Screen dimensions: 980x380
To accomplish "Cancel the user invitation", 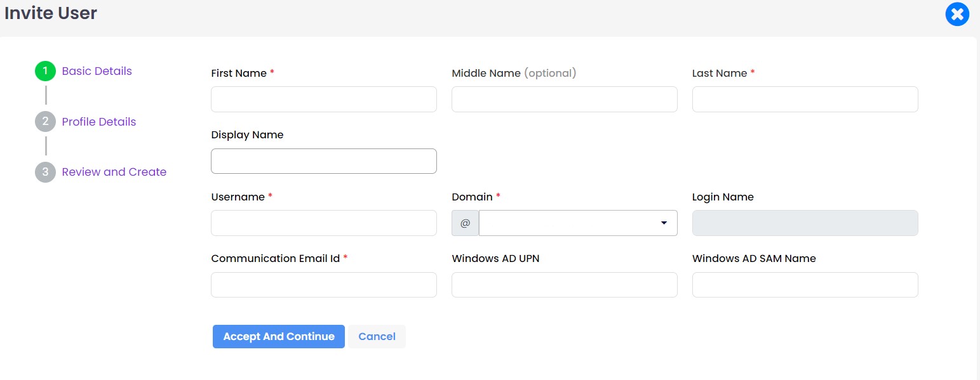I will (x=377, y=337).
